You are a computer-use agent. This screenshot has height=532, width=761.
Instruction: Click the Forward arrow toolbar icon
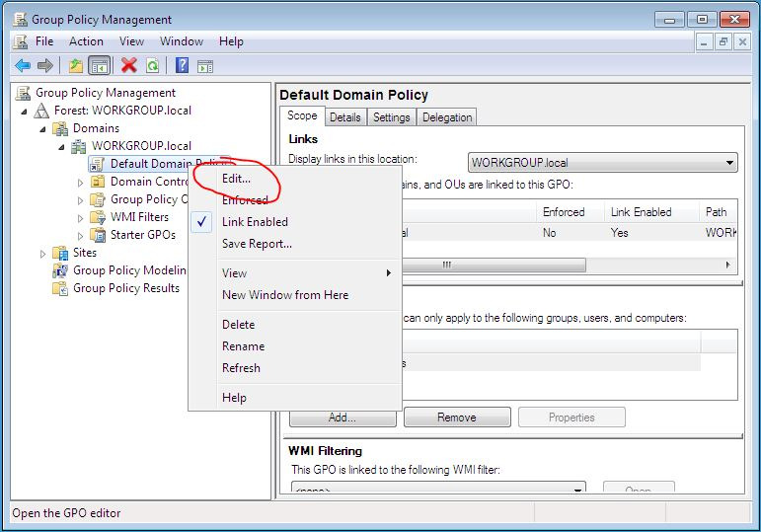[x=44, y=66]
